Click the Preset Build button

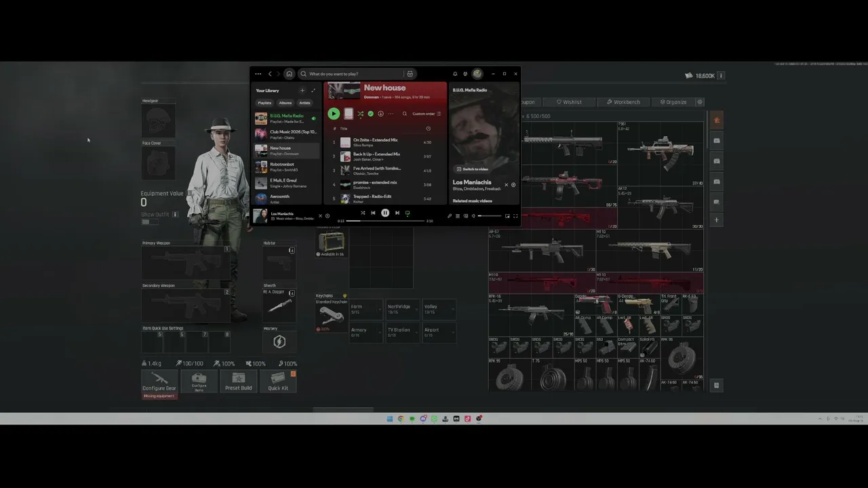click(x=238, y=381)
